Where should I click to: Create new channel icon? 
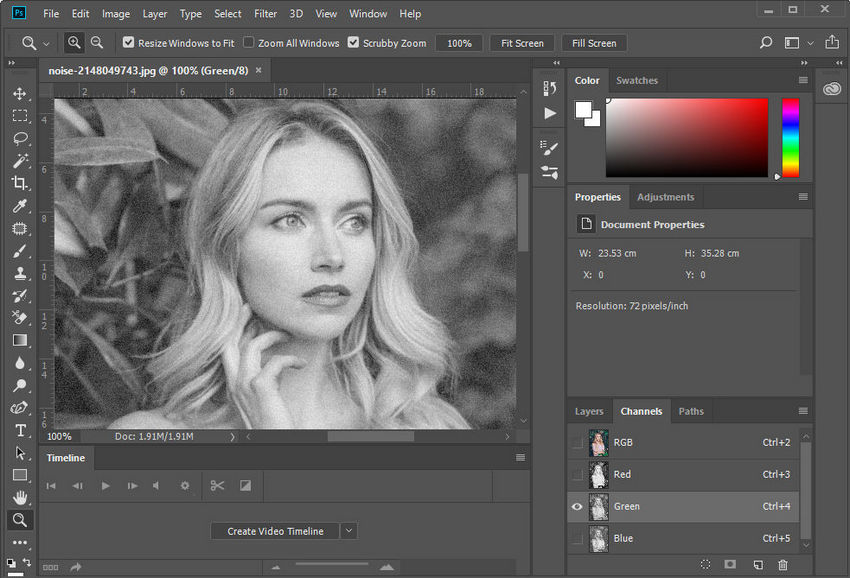point(758,564)
